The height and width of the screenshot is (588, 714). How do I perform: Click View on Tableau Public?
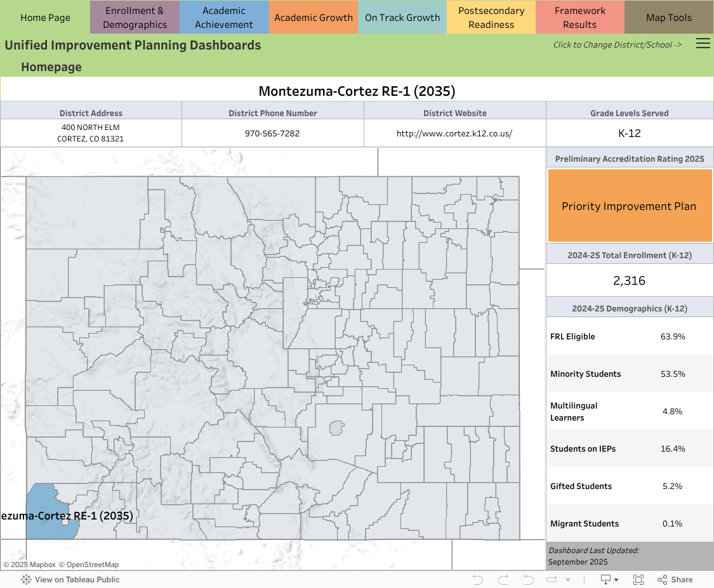pyautogui.click(x=70, y=579)
